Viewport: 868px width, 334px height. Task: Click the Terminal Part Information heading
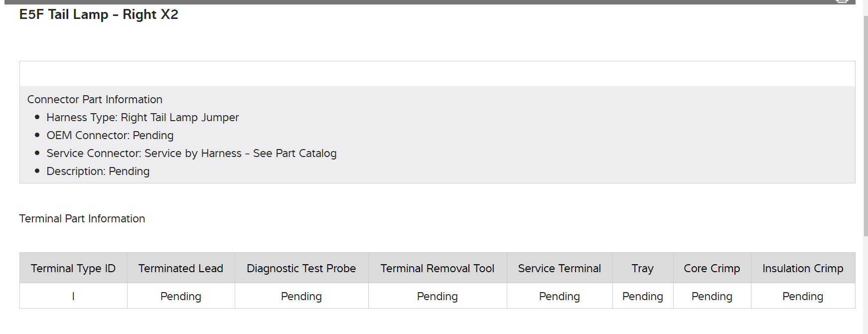(82, 218)
